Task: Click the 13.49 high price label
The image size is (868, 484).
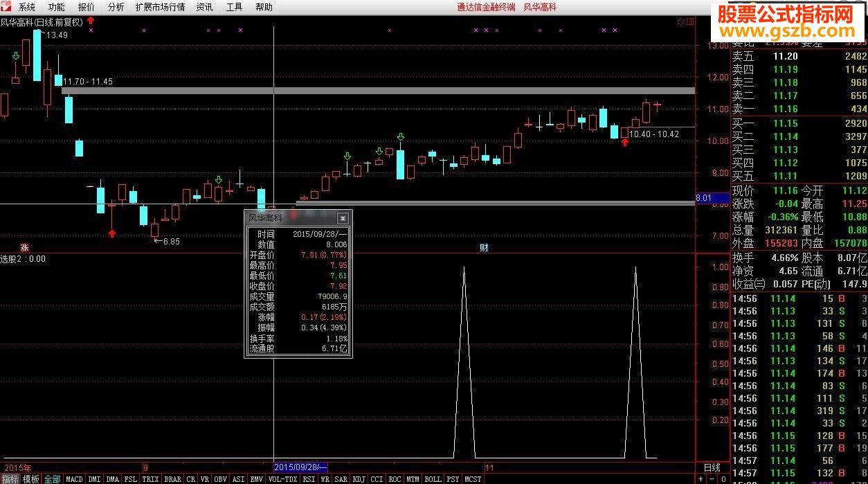Action: (x=57, y=35)
